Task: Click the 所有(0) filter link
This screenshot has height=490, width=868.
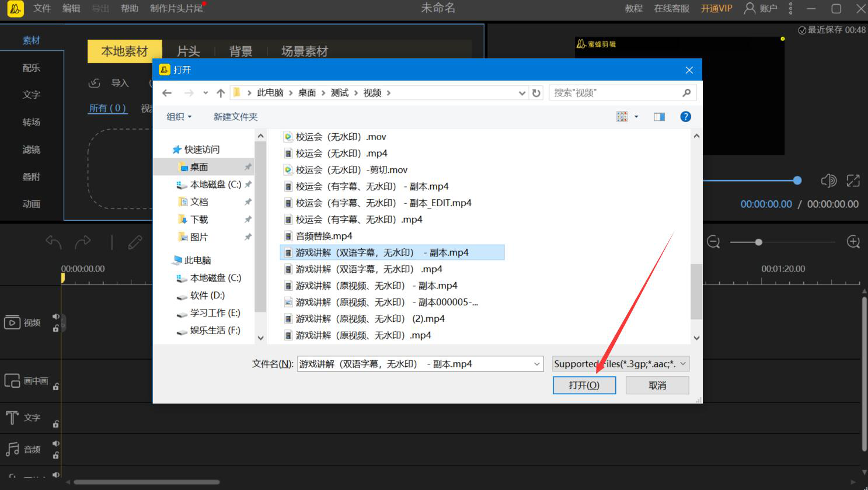Action: pyautogui.click(x=107, y=108)
